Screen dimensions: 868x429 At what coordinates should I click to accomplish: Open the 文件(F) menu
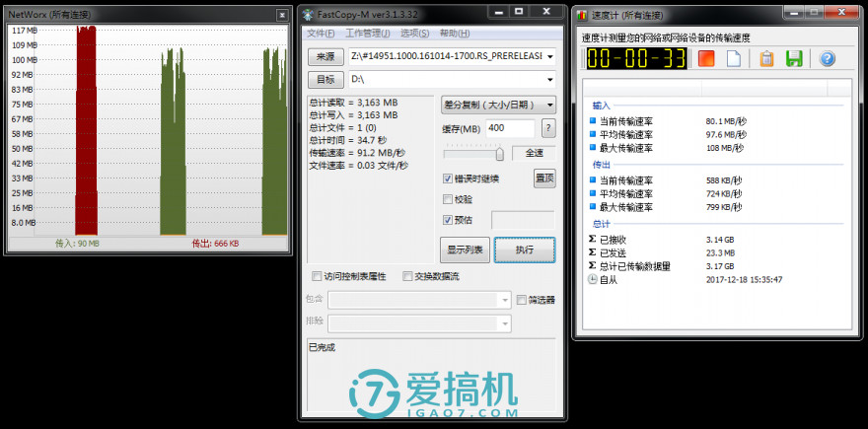click(x=321, y=34)
